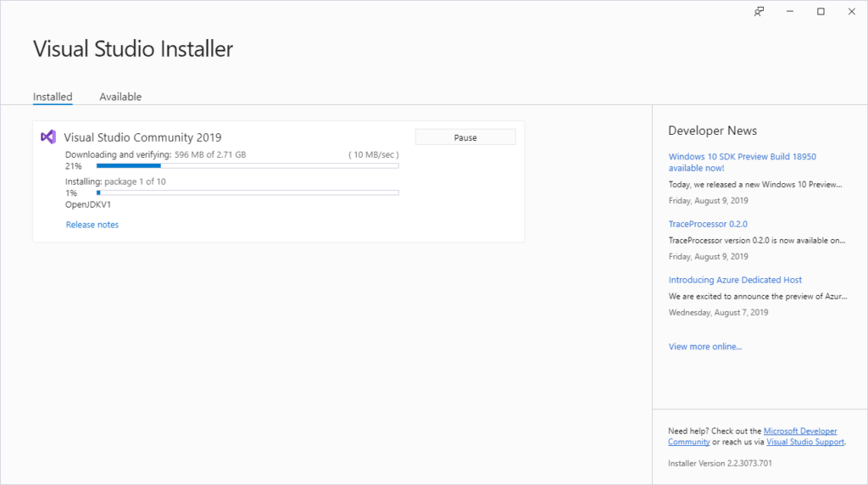868x485 pixels.
Task: Click the excited to announce Azure preview description
Action: pos(757,296)
